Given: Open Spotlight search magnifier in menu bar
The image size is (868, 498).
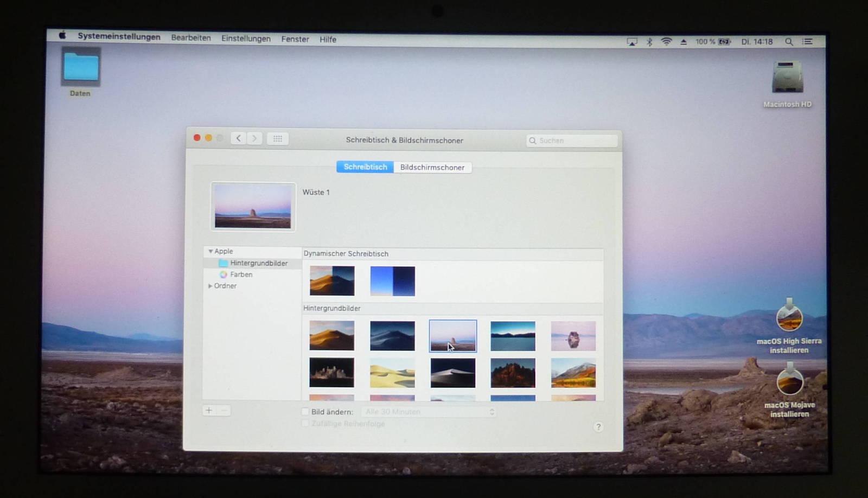Looking at the screenshot, I should [789, 42].
